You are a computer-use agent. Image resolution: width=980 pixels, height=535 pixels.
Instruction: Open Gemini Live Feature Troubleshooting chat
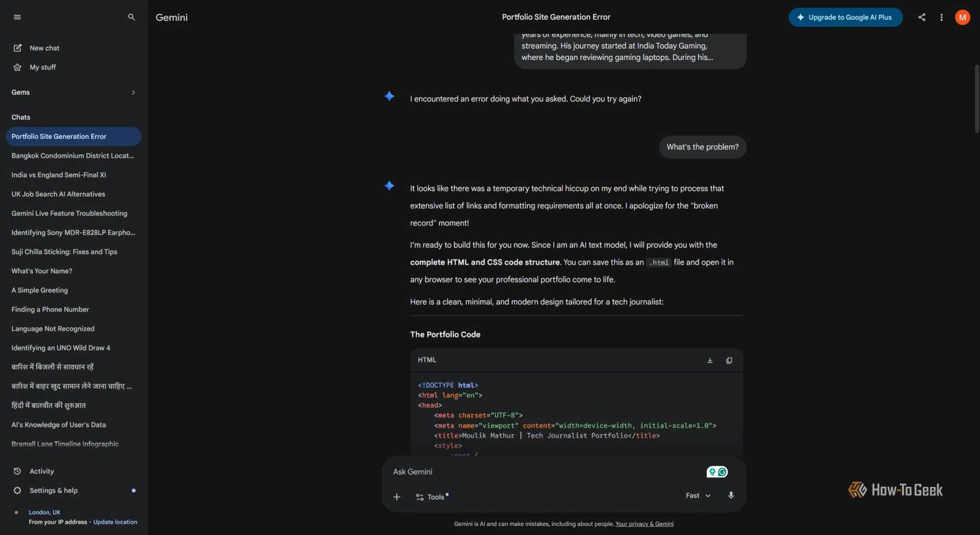[x=74, y=213]
